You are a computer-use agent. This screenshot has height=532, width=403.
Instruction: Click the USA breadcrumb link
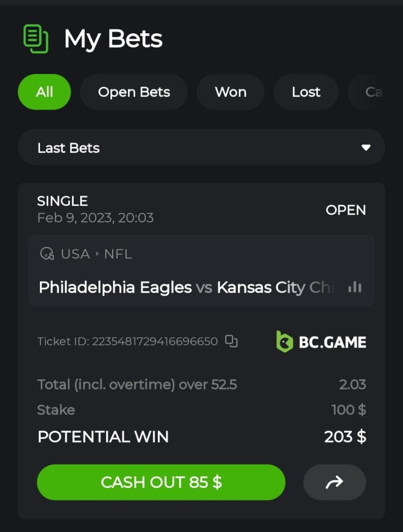(75, 254)
